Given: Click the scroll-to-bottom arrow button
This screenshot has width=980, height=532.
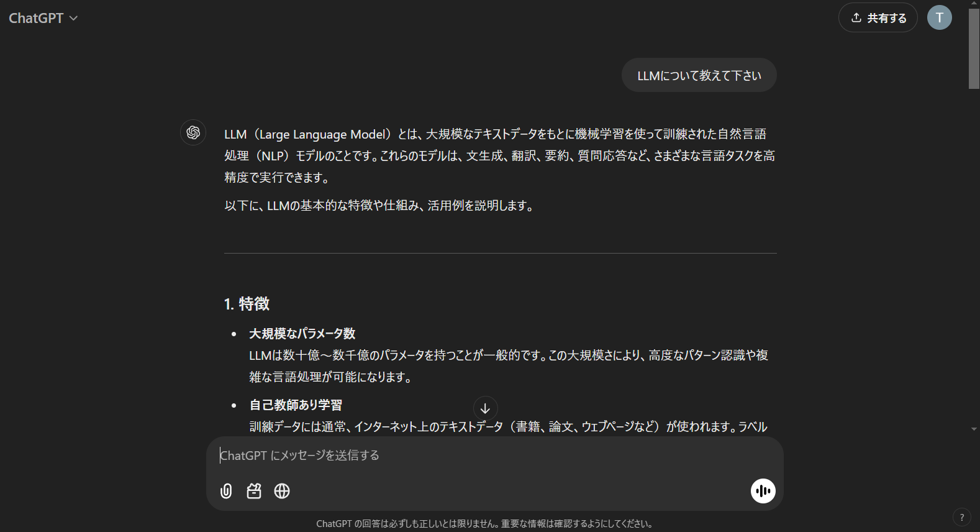Looking at the screenshot, I should click(485, 408).
